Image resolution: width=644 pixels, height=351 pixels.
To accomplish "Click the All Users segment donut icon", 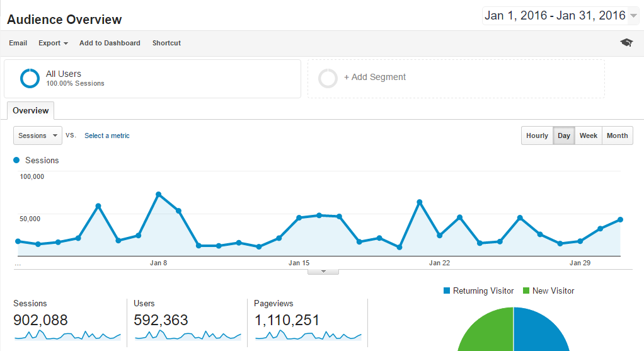I will (30, 78).
